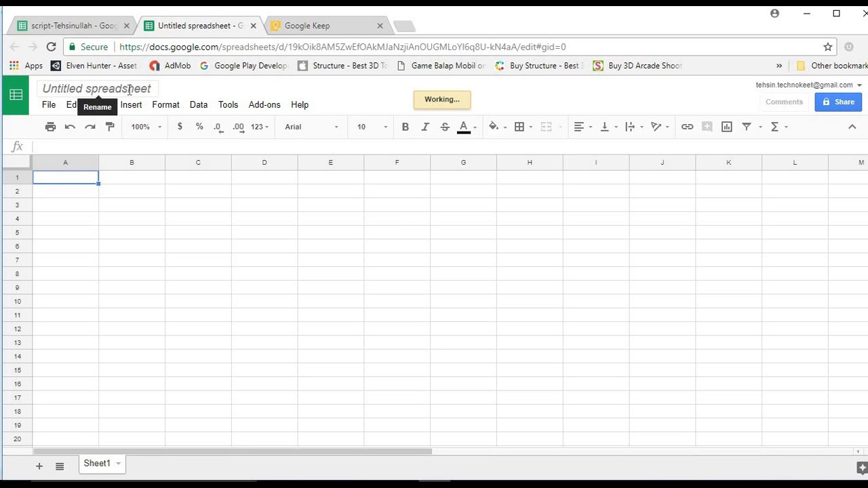
Task: Toggle bold formatting
Action: [x=406, y=127]
